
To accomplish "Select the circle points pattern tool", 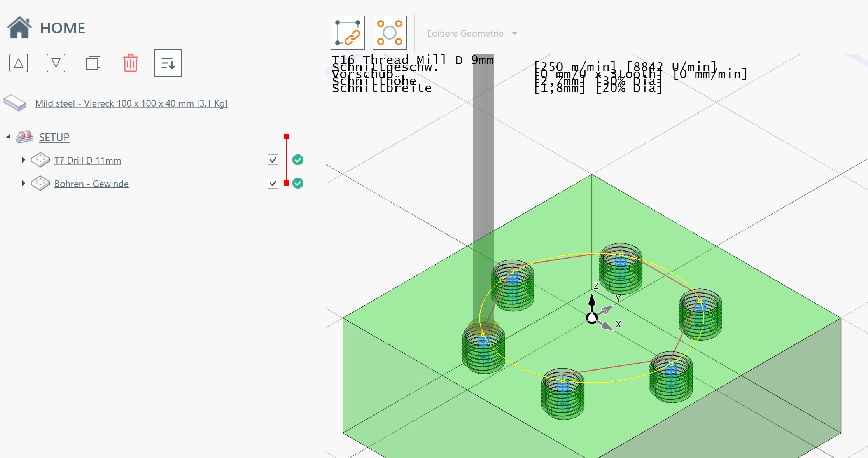I will [390, 33].
